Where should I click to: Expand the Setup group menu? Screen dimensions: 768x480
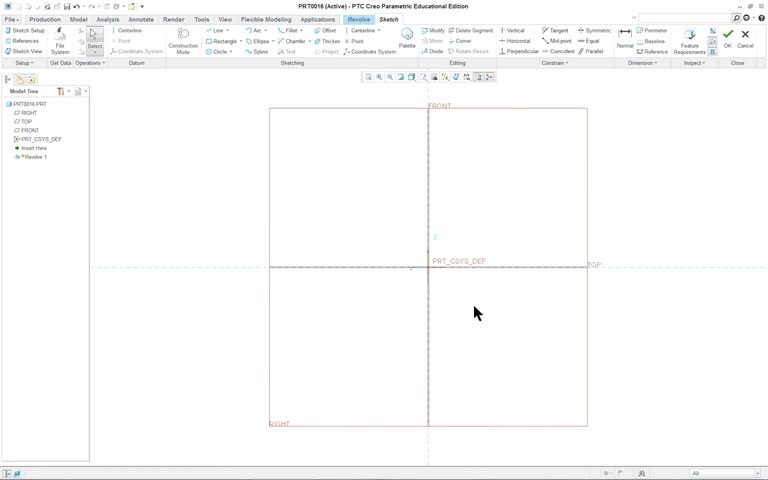[x=24, y=63]
